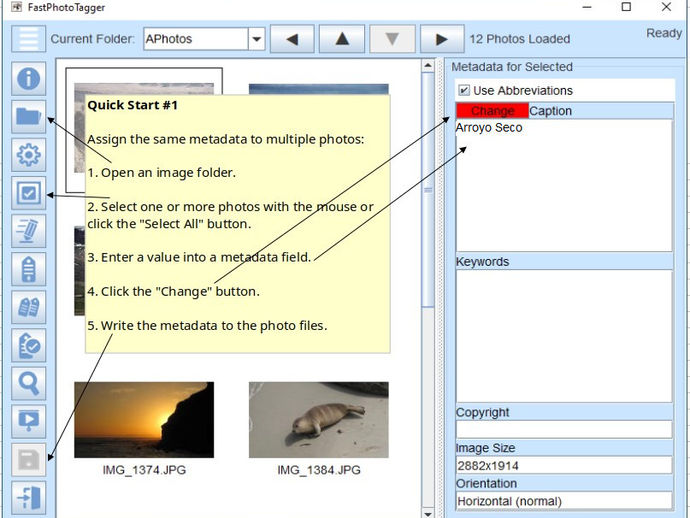Click the Arroyo Seco caption text

tap(489, 128)
